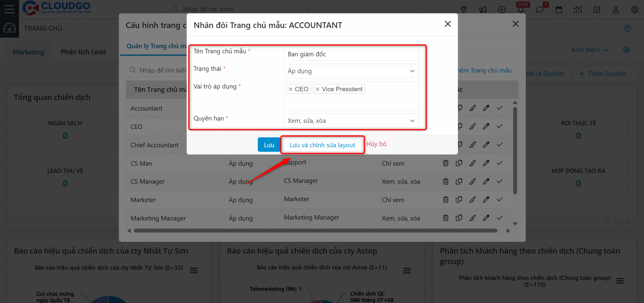Click the help question mark icon
The image size is (644, 303).
point(628,29)
